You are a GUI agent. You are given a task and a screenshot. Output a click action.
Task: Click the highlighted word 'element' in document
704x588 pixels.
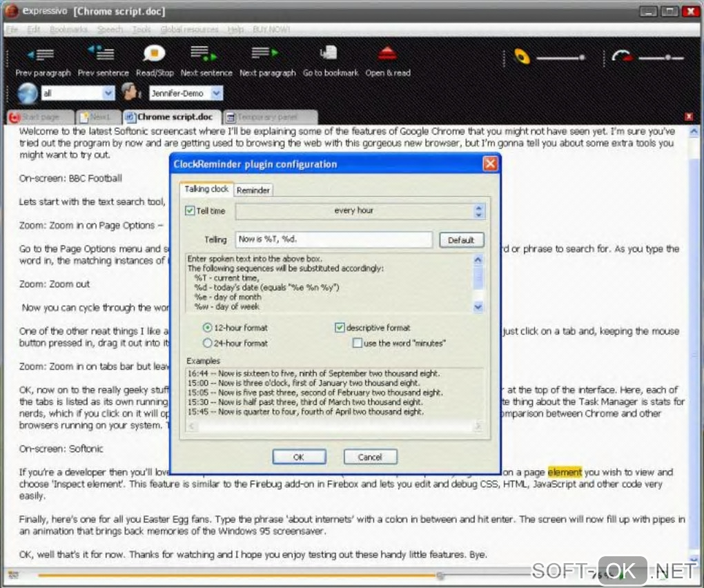pos(565,472)
